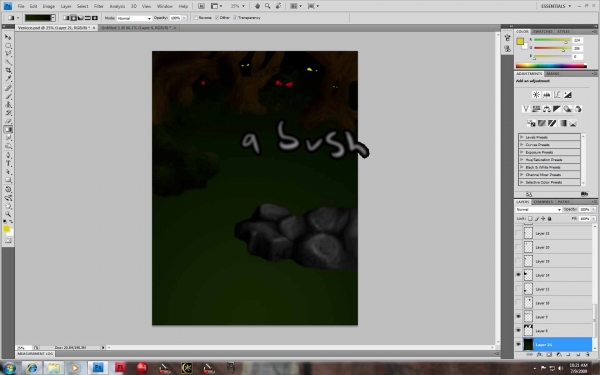This screenshot has width=600, height=375.
Task: Switch to the Channels tab
Action: (543, 202)
